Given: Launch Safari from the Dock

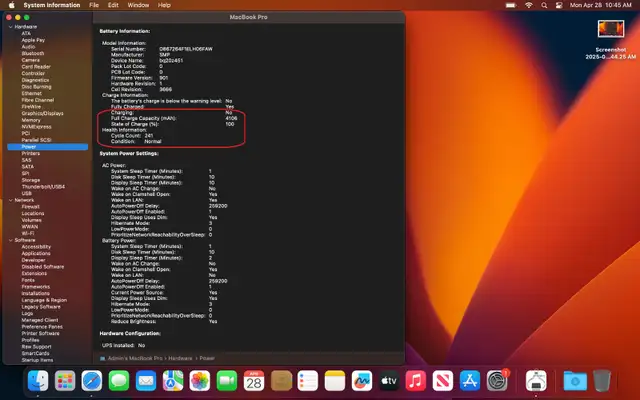Looking at the screenshot, I should pyautogui.click(x=92, y=381).
